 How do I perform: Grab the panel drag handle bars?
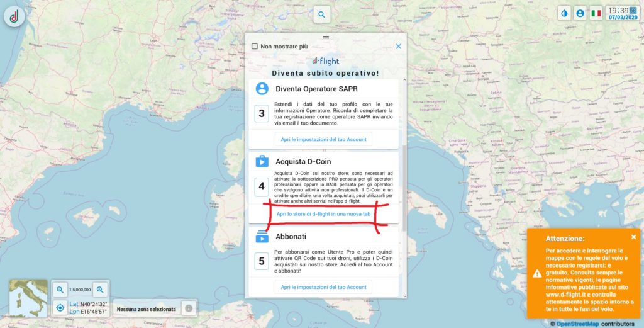coord(326,37)
